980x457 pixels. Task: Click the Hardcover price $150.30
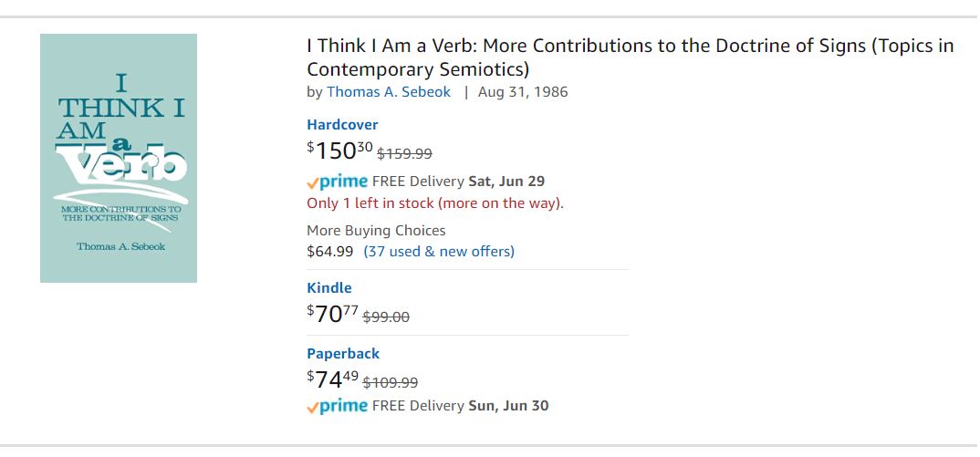click(x=339, y=151)
